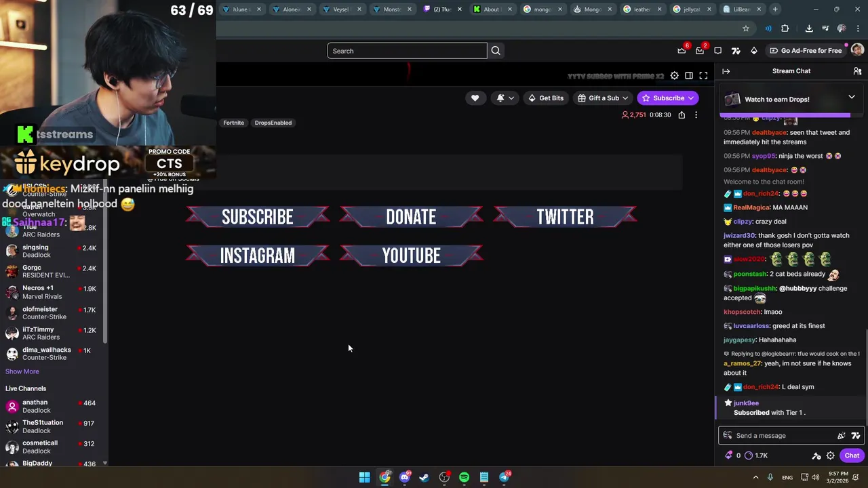868x488 pixels.
Task: Open player settings gear icon
Action: (x=674, y=76)
